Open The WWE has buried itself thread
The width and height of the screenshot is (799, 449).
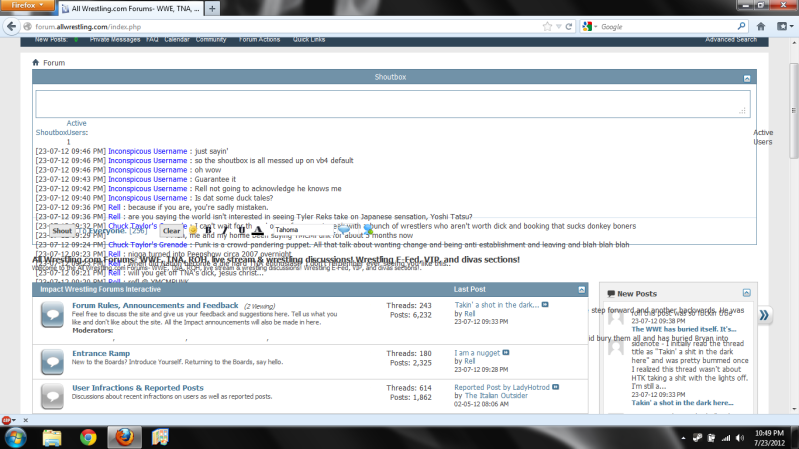coord(684,329)
